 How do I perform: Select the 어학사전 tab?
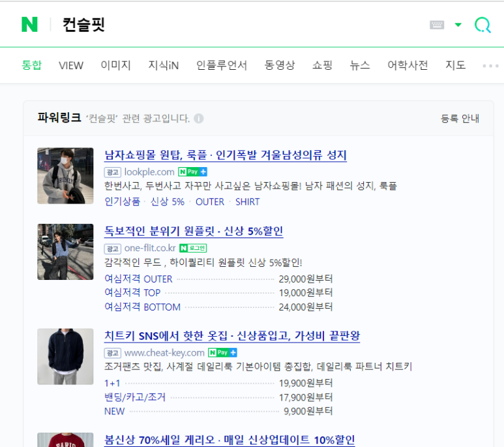[x=408, y=65]
